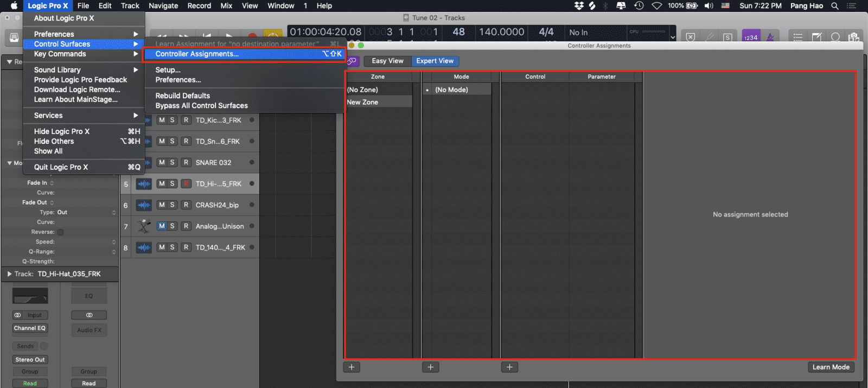Click the audio waveform icon on track 6
Screen dimensions: 868x388
pos(144,205)
